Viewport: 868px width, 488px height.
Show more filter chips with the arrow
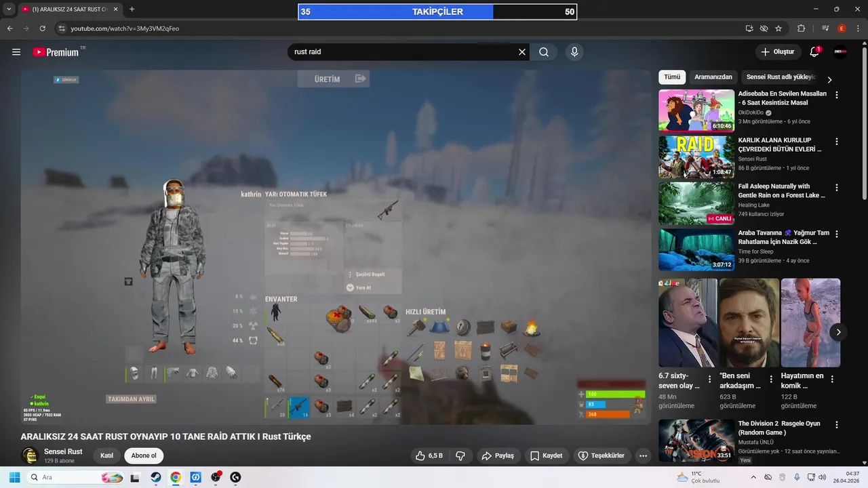pyautogui.click(x=829, y=79)
